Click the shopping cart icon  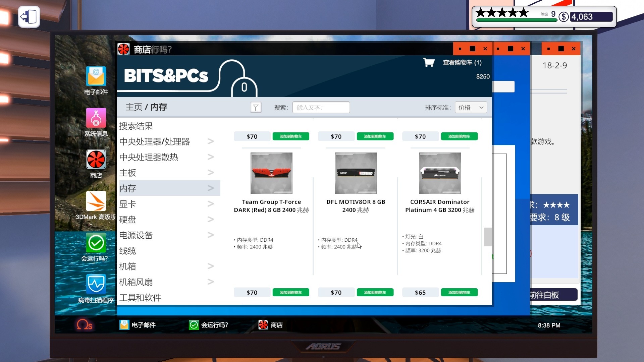429,62
